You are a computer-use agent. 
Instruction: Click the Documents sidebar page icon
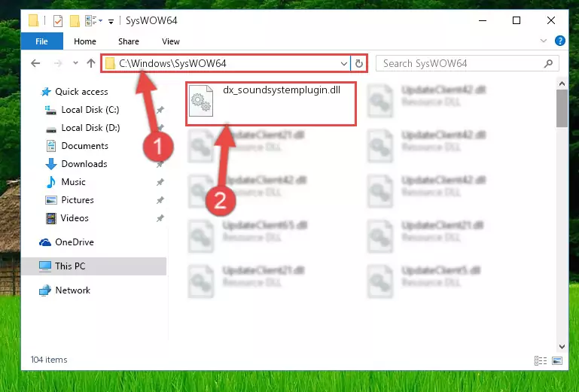pyautogui.click(x=51, y=146)
